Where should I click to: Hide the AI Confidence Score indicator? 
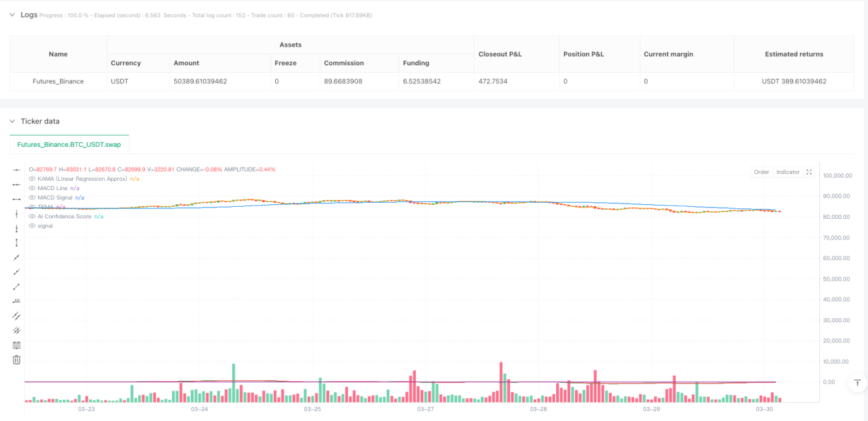coord(32,216)
